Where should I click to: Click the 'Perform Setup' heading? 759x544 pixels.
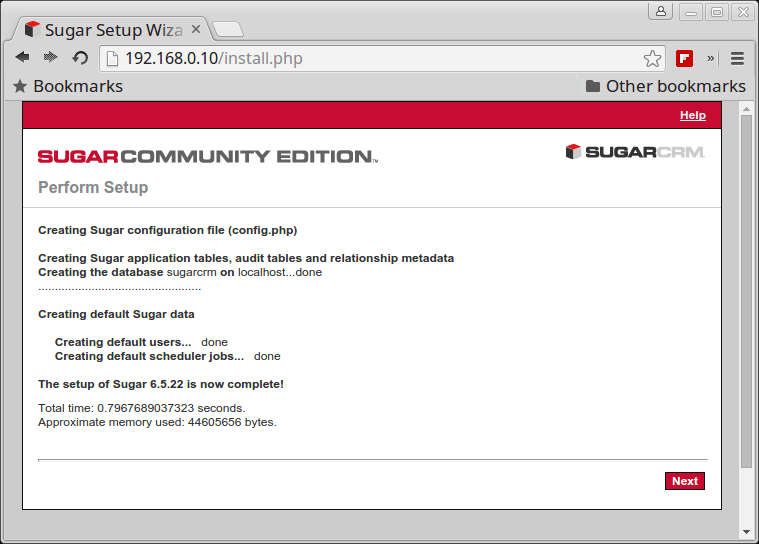click(93, 187)
